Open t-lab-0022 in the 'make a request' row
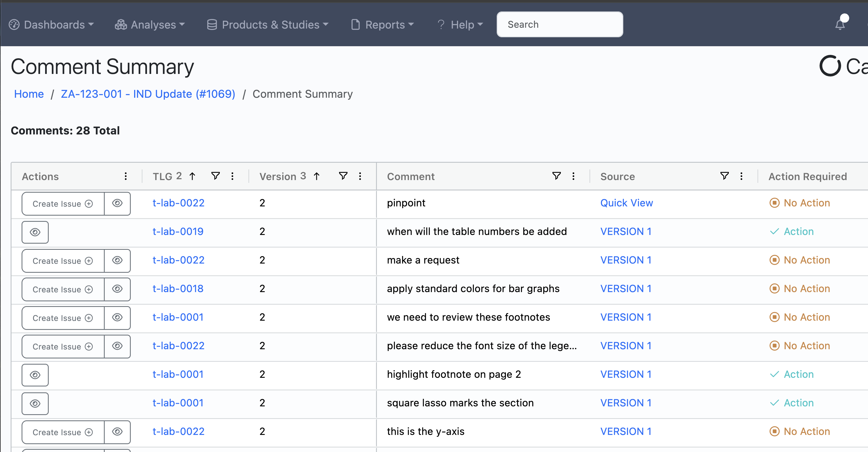868x452 pixels. pyautogui.click(x=179, y=260)
